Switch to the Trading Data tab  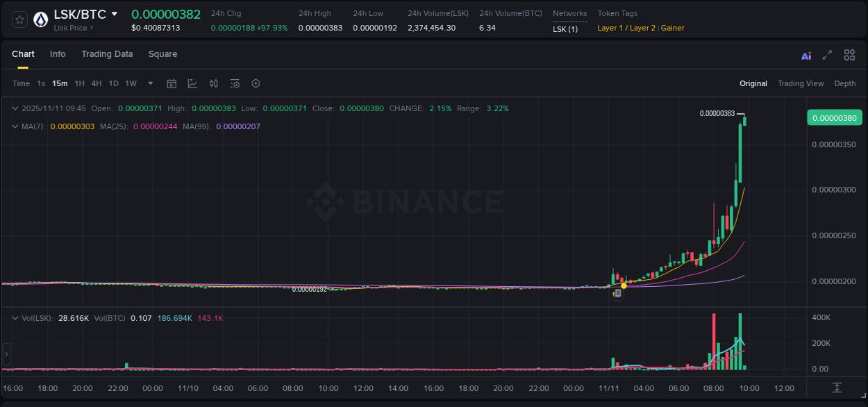tap(107, 53)
